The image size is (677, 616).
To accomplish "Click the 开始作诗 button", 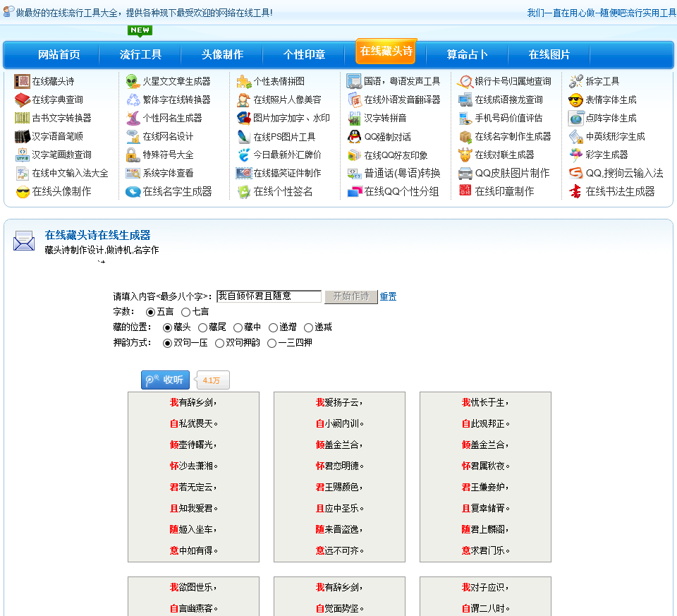I will [351, 296].
